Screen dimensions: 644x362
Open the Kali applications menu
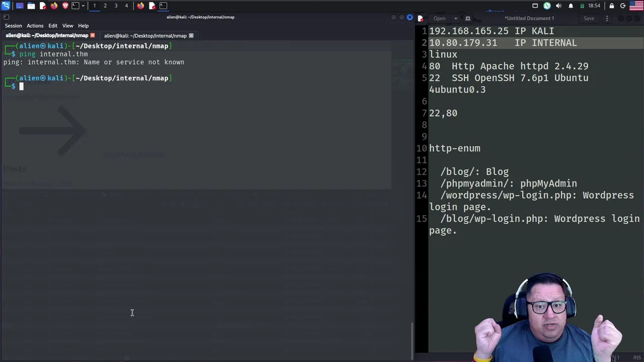tap(6, 6)
